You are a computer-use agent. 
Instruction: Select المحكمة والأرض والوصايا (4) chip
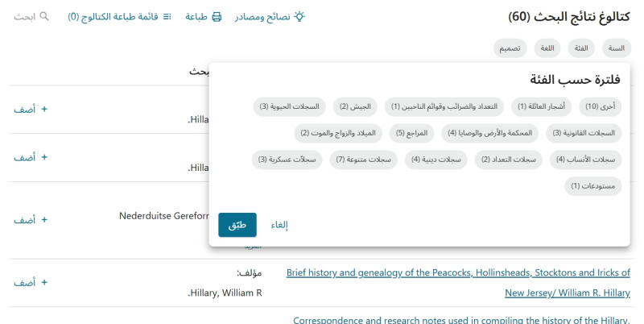pyautogui.click(x=489, y=133)
